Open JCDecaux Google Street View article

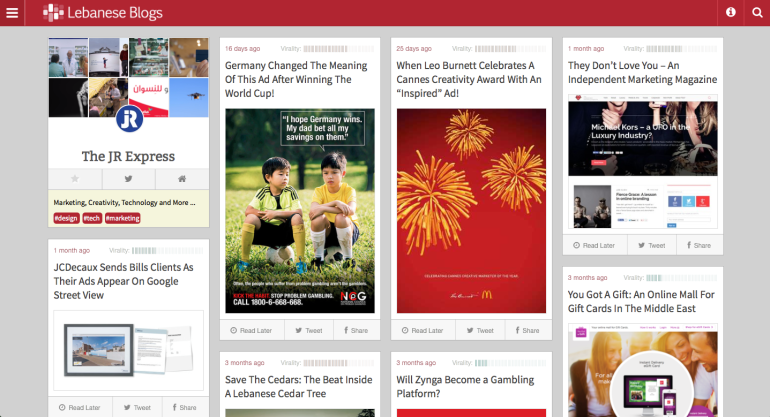[123, 281]
